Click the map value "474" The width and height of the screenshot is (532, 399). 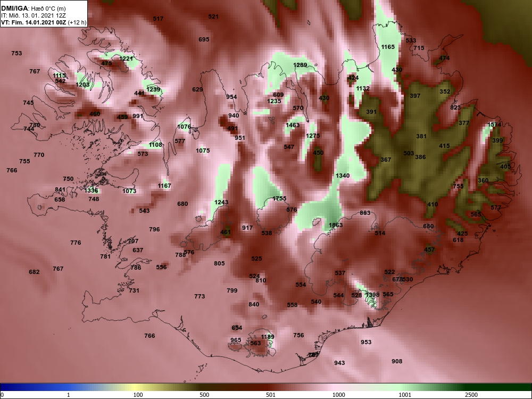[x=444, y=58]
